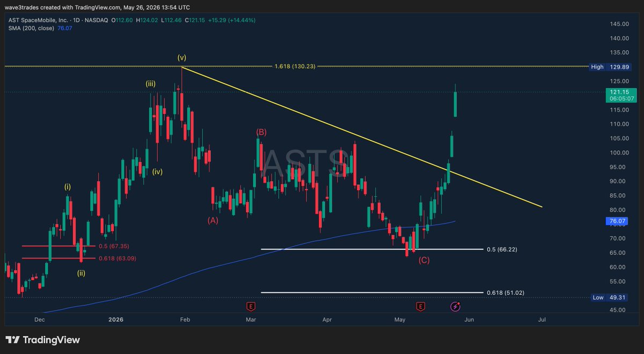Screen dimensions: 644x354
Task: Click the wave3trades attribution text
Action: [23, 7]
